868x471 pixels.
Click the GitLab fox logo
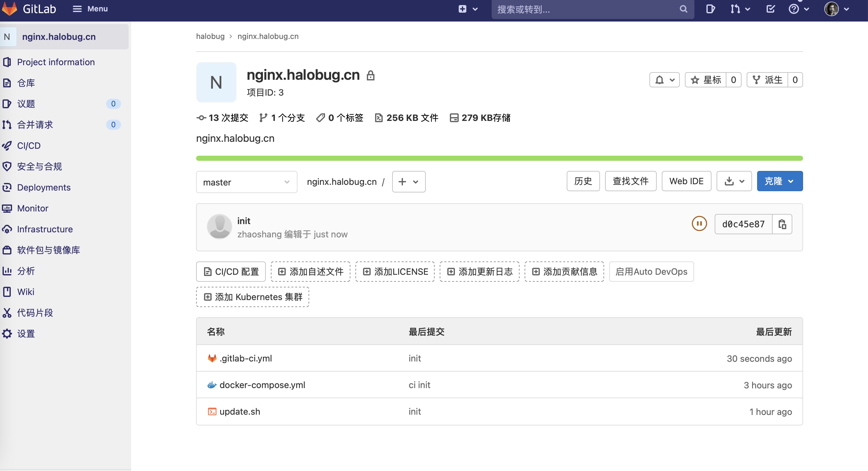tap(10, 9)
